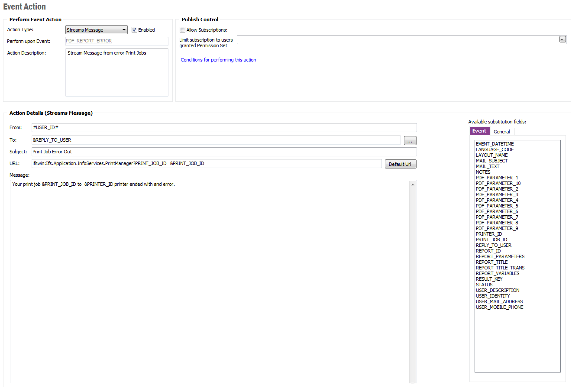
Task: Open the PDF_REPORT_ERROR event link
Action: point(89,41)
